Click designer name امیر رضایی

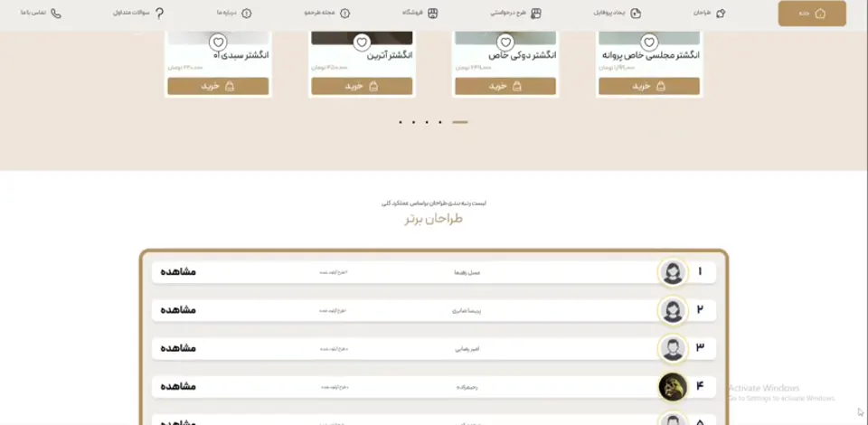pyautogui.click(x=467, y=349)
